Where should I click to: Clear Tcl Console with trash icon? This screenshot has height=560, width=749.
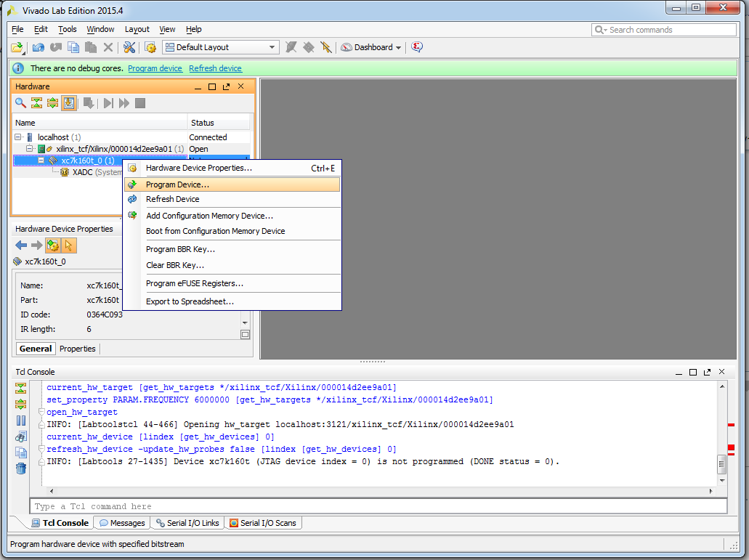pyautogui.click(x=21, y=468)
